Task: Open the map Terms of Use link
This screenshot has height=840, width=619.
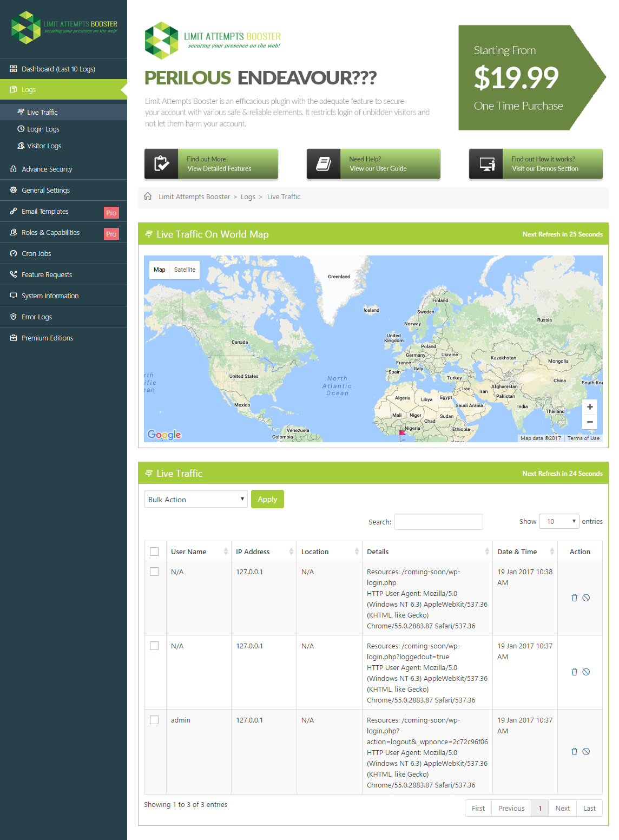Action: (x=583, y=438)
